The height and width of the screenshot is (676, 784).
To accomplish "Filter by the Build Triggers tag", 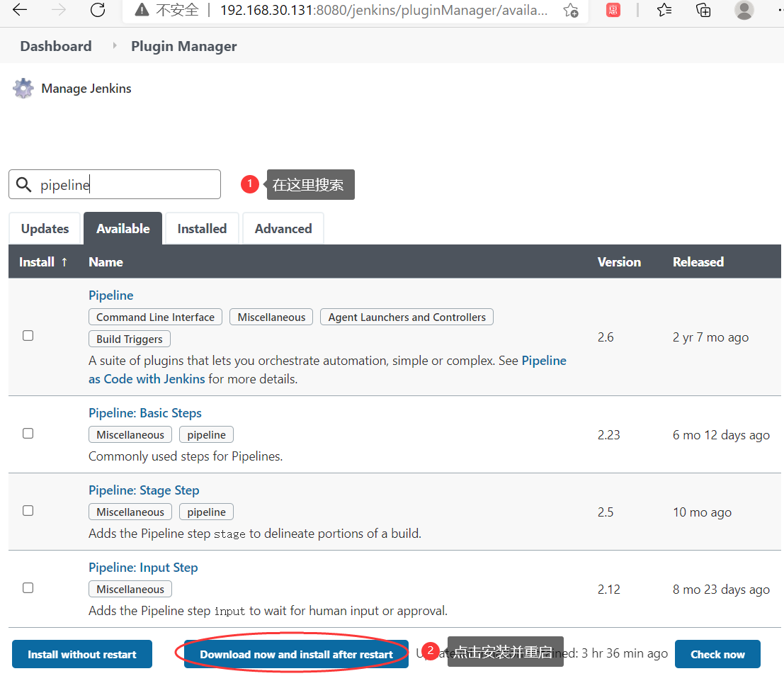I will [130, 339].
